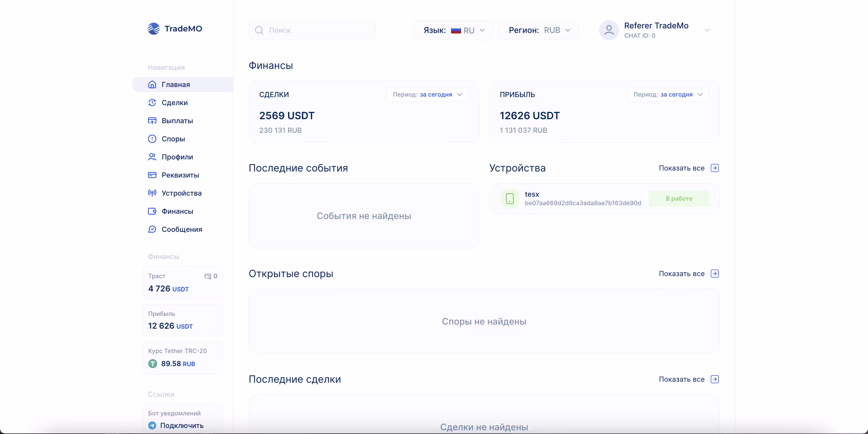Click the user avatar icon near Referer TradeMo
This screenshot has width=868, height=434.
(609, 30)
